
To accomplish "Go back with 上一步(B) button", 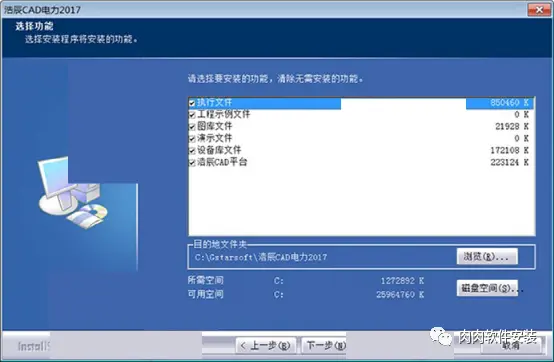I will point(266,345).
